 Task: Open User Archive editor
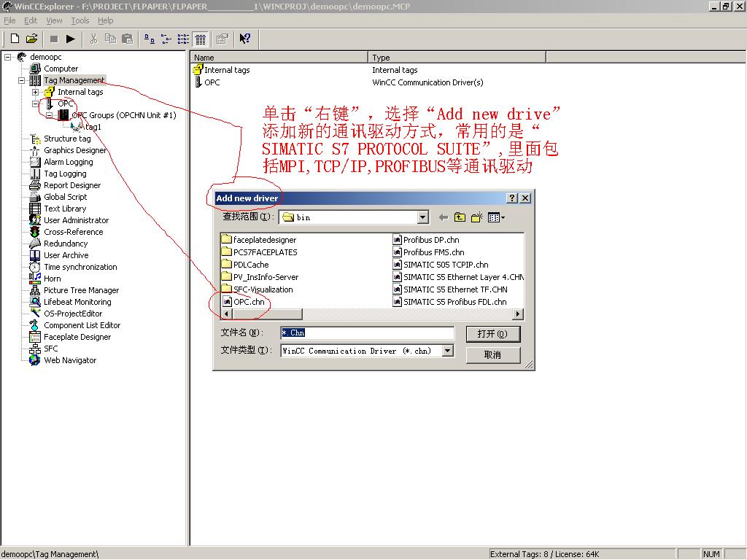pos(66,255)
